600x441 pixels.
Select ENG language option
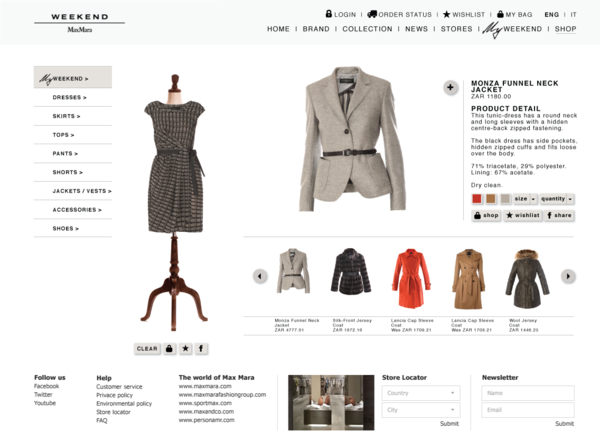pos(551,15)
